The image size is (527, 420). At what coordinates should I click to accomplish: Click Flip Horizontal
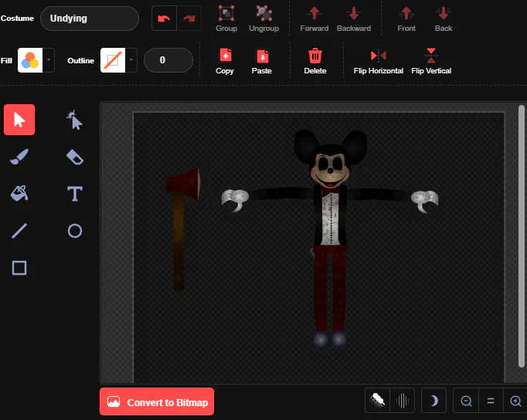click(x=379, y=61)
